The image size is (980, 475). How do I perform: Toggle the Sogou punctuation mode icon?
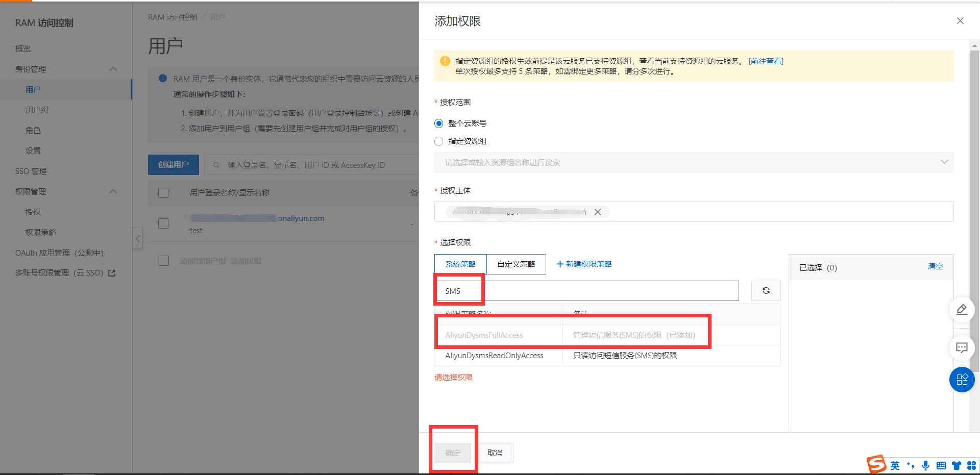tap(911, 465)
